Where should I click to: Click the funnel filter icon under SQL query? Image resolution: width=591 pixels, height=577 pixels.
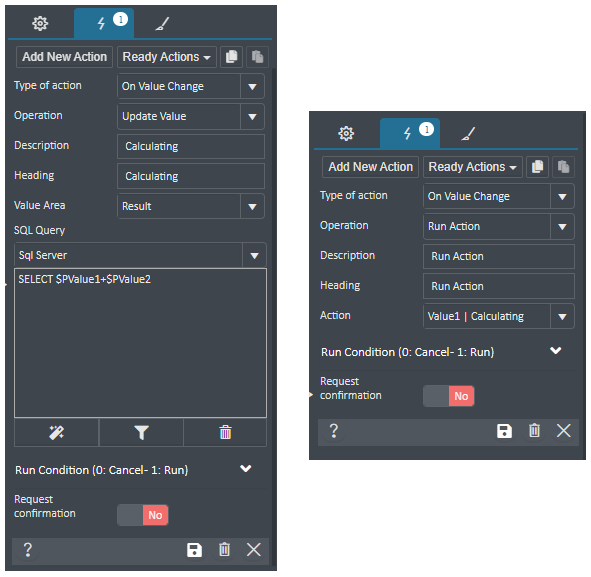(x=141, y=432)
